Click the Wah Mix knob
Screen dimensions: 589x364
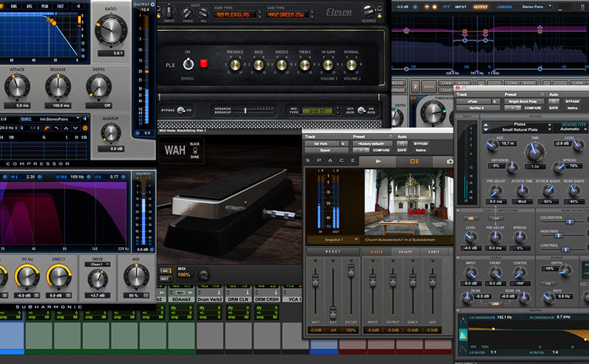[203, 276]
